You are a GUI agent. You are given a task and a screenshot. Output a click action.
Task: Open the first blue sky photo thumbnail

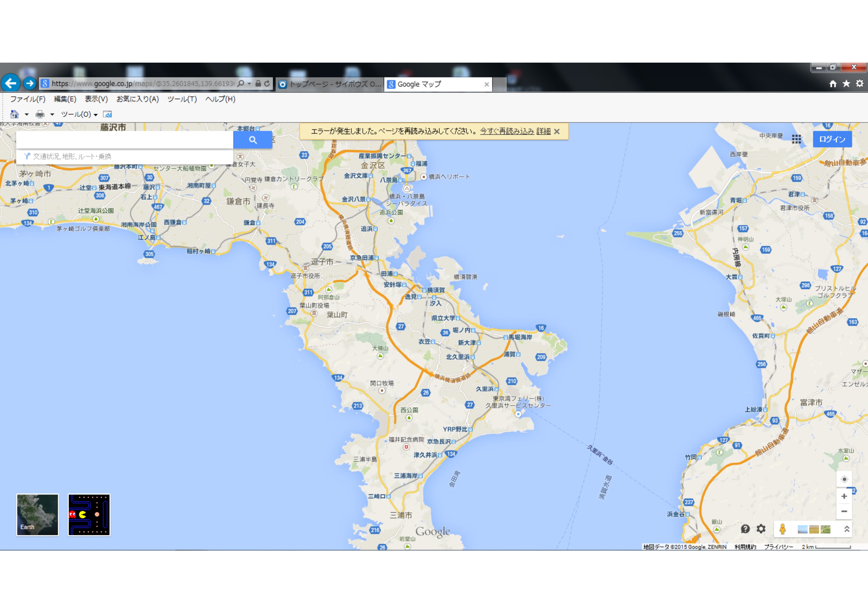click(x=802, y=529)
